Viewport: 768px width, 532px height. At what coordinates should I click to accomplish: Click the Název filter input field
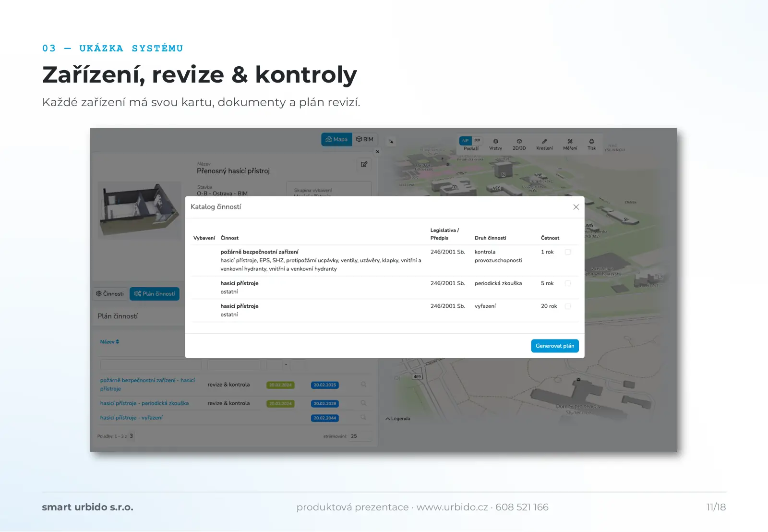tap(151, 365)
